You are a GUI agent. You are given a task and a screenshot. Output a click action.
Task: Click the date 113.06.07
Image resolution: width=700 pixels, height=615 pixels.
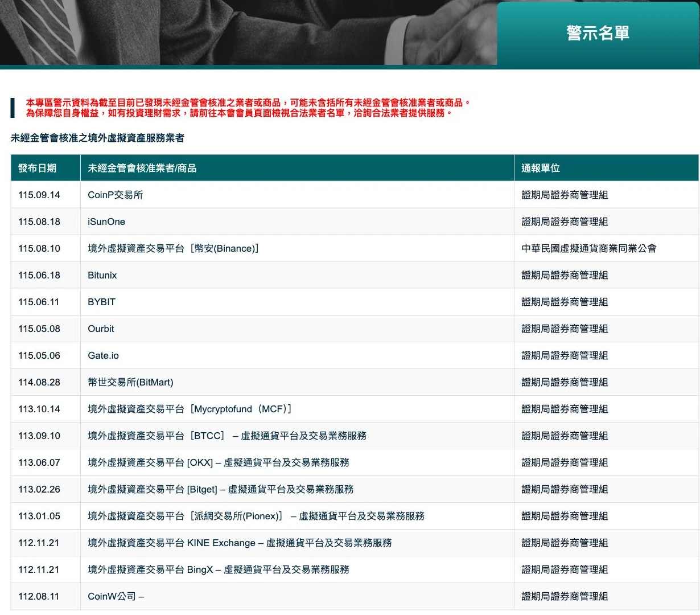click(39, 462)
